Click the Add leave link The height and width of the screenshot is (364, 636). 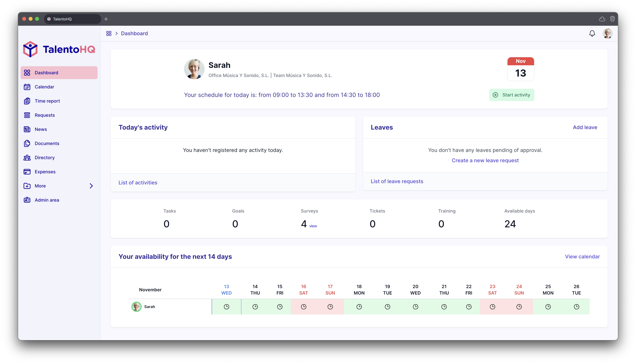pos(585,127)
